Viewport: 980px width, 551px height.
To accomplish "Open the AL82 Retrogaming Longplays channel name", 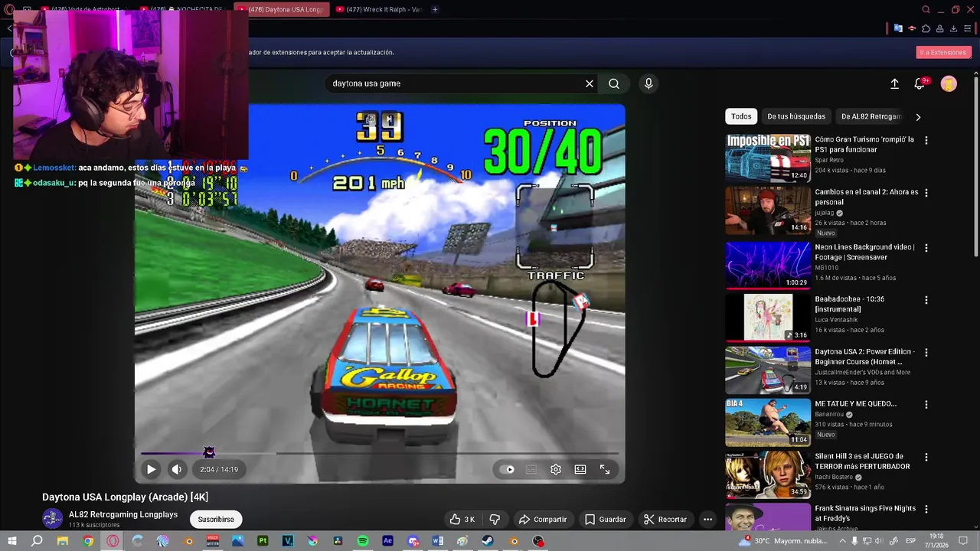I will tap(123, 514).
